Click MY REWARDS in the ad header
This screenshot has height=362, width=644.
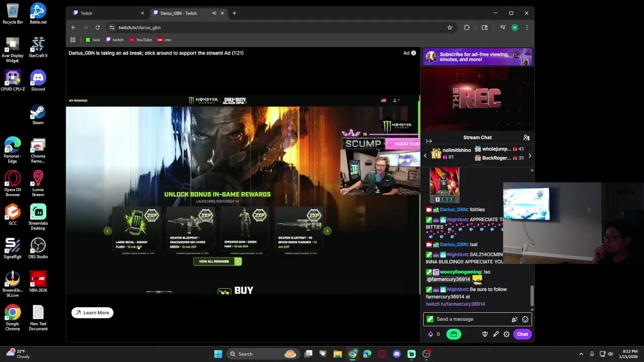click(78, 101)
